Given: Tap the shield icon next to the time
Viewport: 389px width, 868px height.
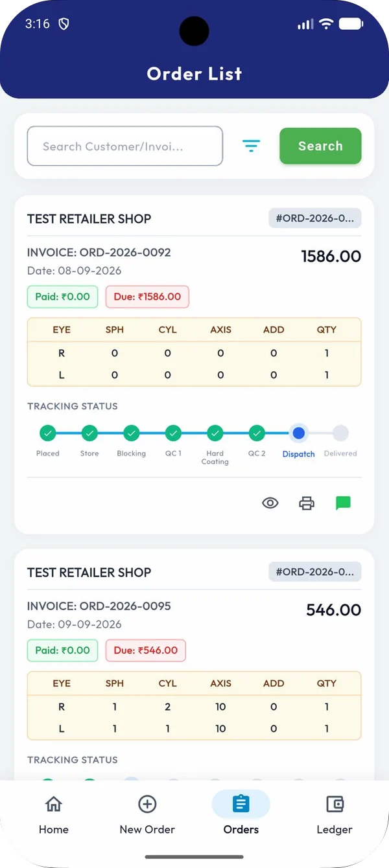Looking at the screenshot, I should (x=64, y=24).
